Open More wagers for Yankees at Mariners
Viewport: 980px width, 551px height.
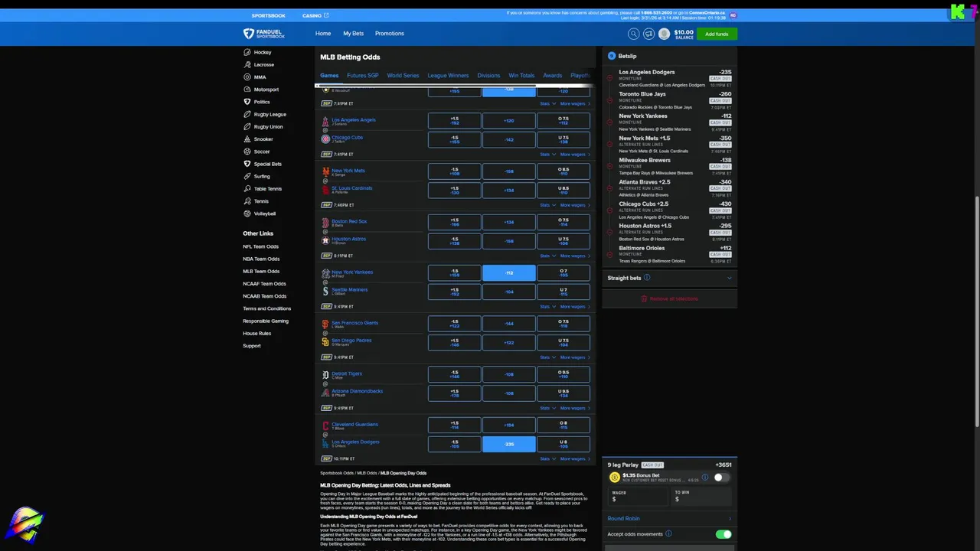pos(575,307)
